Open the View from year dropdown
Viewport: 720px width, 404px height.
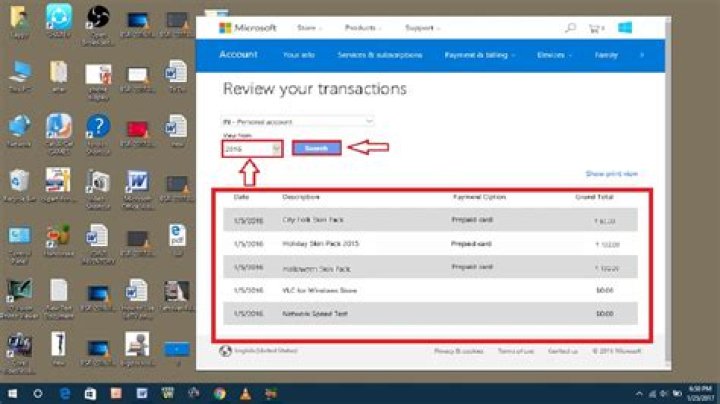[252, 149]
